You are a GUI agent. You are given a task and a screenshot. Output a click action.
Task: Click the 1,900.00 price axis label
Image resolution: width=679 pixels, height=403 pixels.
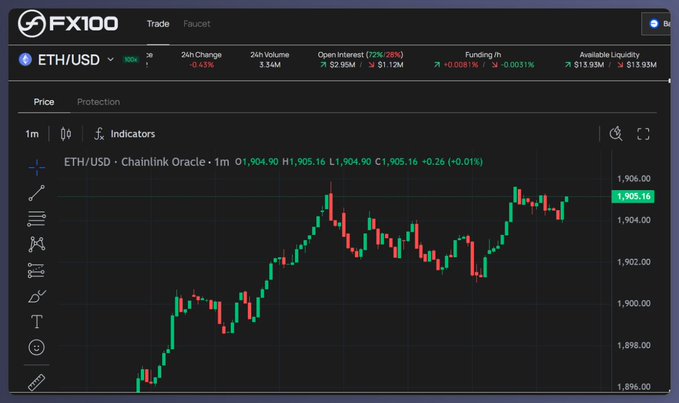pos(634,303)
